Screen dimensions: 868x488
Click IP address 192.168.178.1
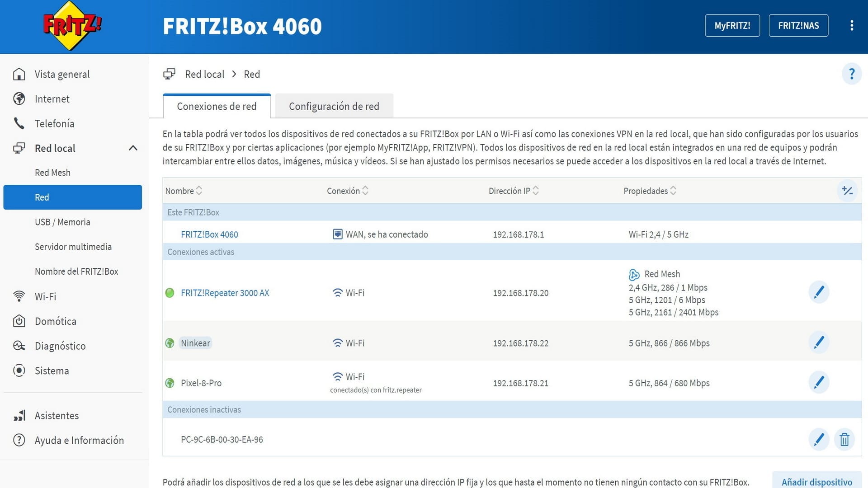pos(518,235)
